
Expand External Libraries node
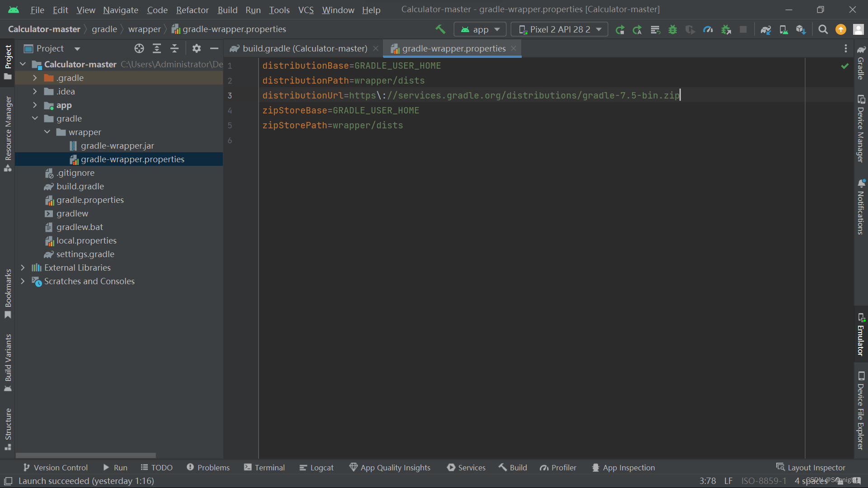(23, 267)
